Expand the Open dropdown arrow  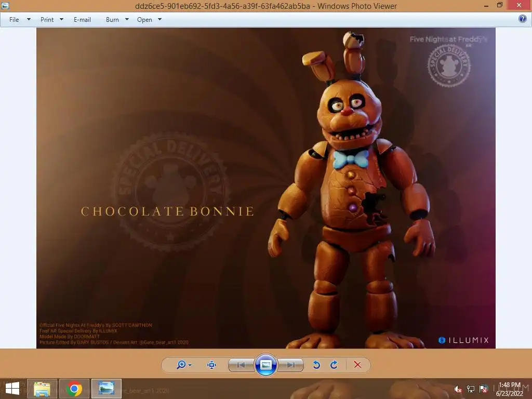[x=160, y=19]
